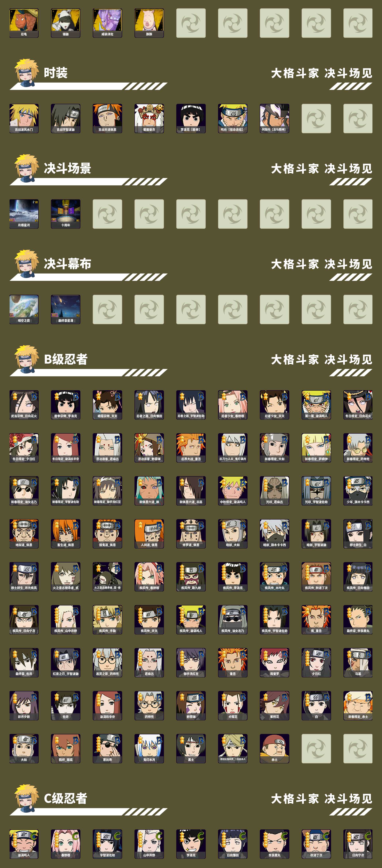Select the 晴空之霞 duel backdrop thumbnail
Image resolution: width=382 pixels, height=868 pixels.
click(24, 309)
